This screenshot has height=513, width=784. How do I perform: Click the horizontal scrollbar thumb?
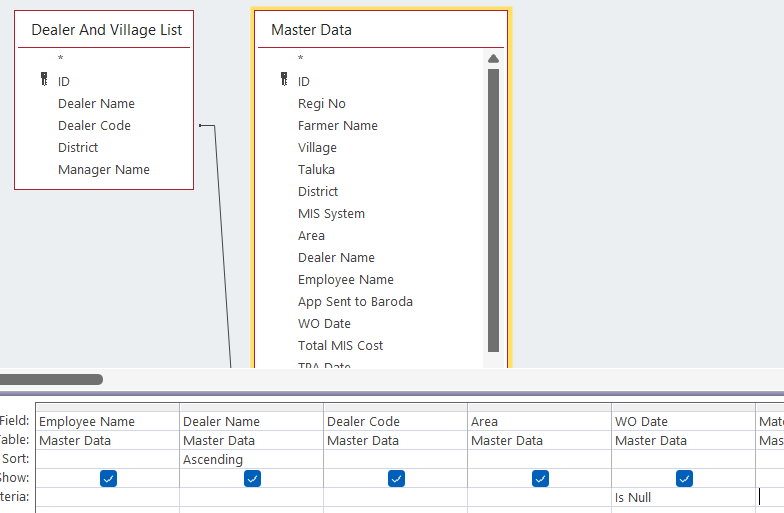[x=52, y=380]
